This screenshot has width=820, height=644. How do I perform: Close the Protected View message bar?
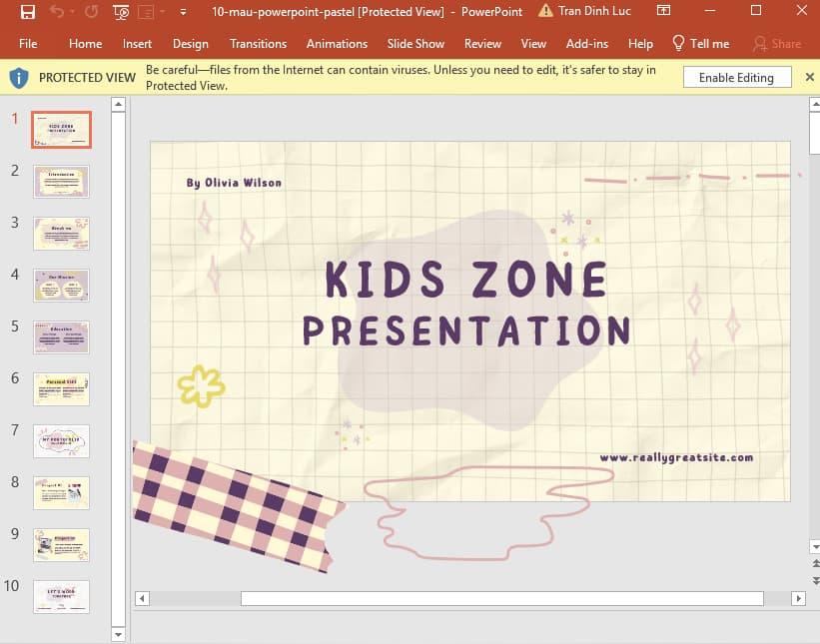pyautogui.click(x=809, y=77)
